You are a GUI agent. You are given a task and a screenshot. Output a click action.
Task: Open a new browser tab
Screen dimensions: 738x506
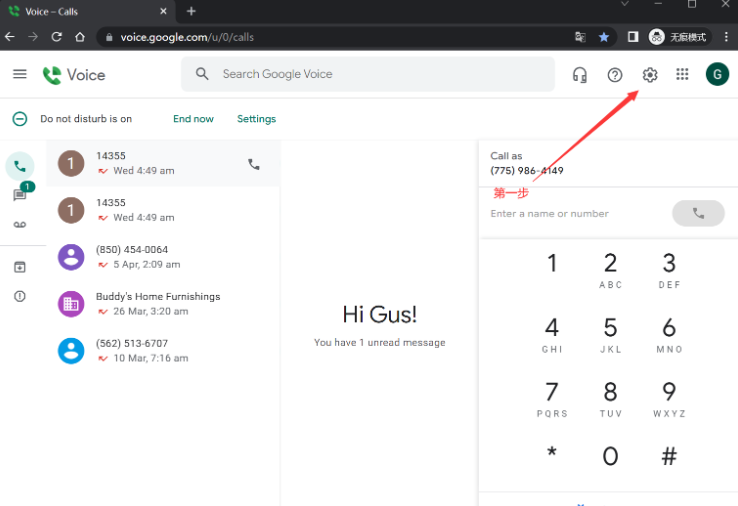tap(191, 11)
